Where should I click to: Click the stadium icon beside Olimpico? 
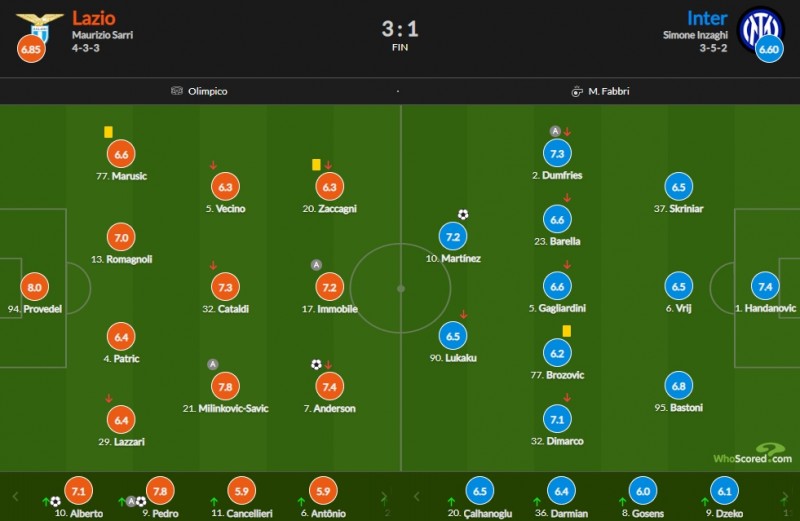tap(177, 91)
